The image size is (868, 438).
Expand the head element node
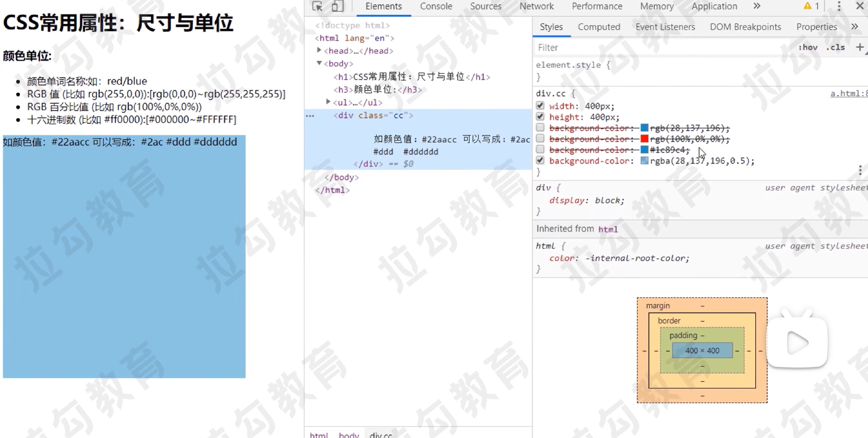319,51
